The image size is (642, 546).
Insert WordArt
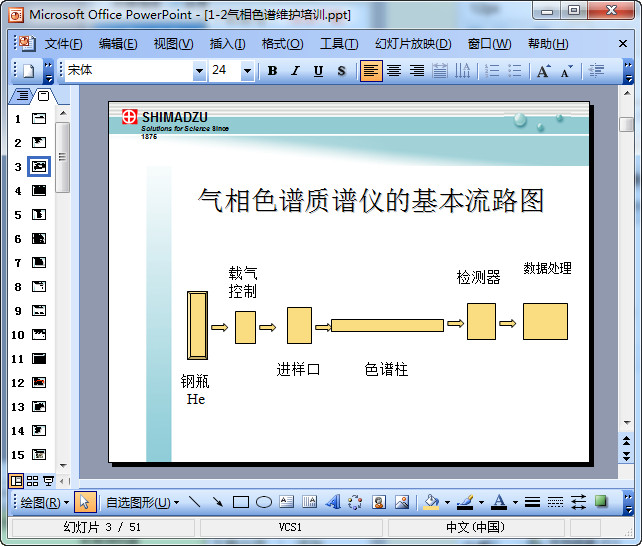[x=333, y=502]
